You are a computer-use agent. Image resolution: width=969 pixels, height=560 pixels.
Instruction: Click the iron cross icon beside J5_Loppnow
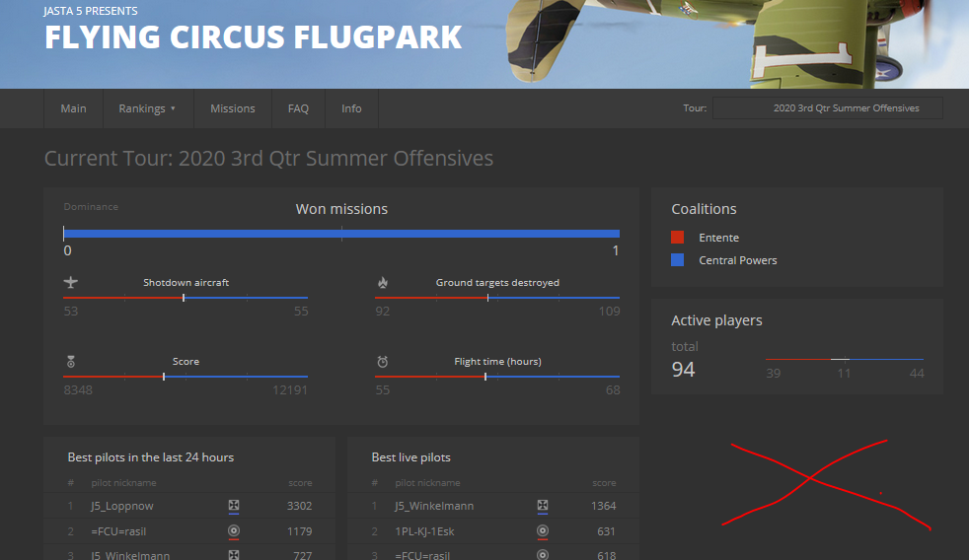click(x=234, y=506)
